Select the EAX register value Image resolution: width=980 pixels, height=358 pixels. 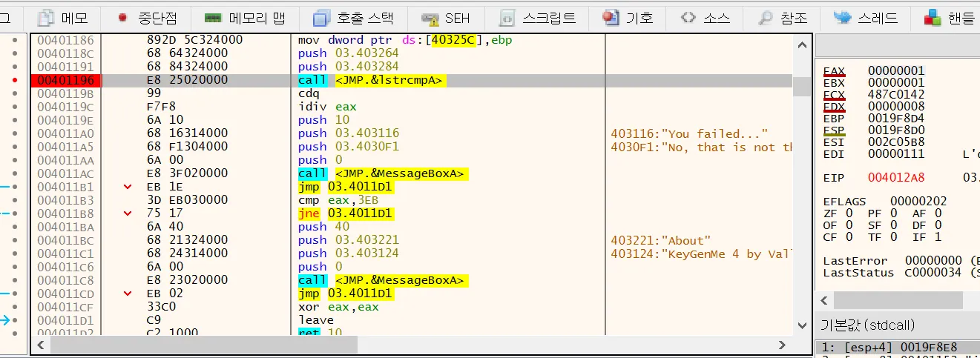[897, 71]
